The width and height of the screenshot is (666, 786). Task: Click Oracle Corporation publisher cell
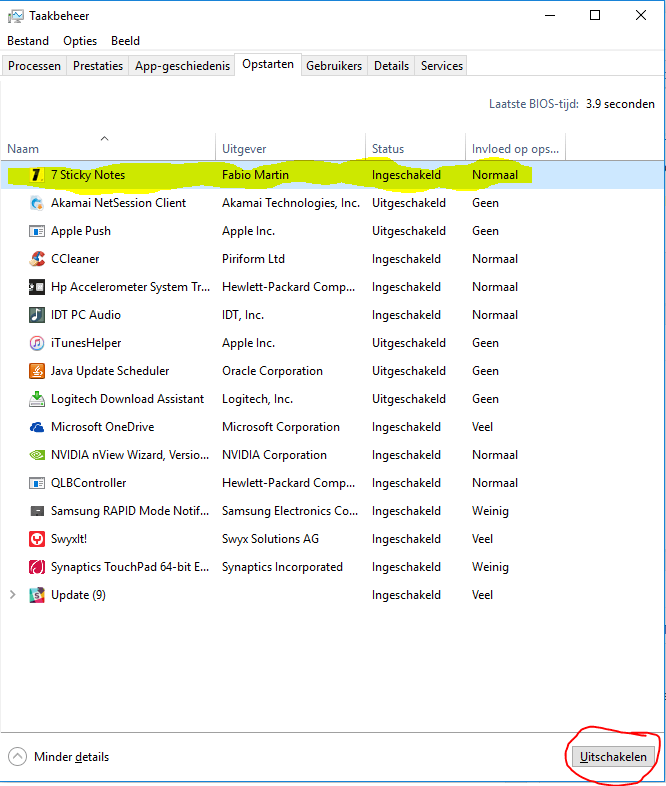click(272, 371)
